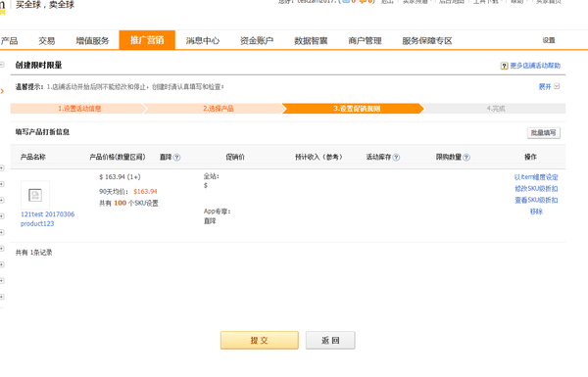Open the 增值服务 menu tab
Viewport: 588px width, 377px height.
pyautogui.click(x=92, y=40)
